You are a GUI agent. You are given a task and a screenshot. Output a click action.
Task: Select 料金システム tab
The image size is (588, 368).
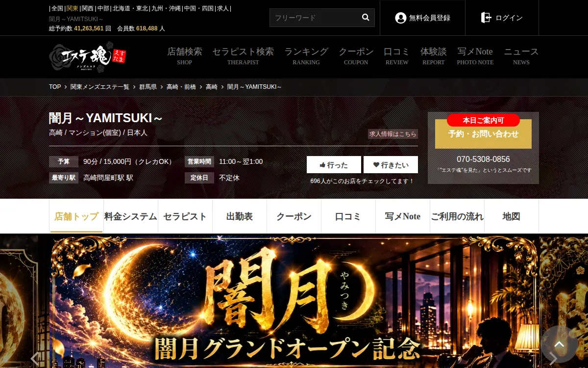(x=131, y=216)
